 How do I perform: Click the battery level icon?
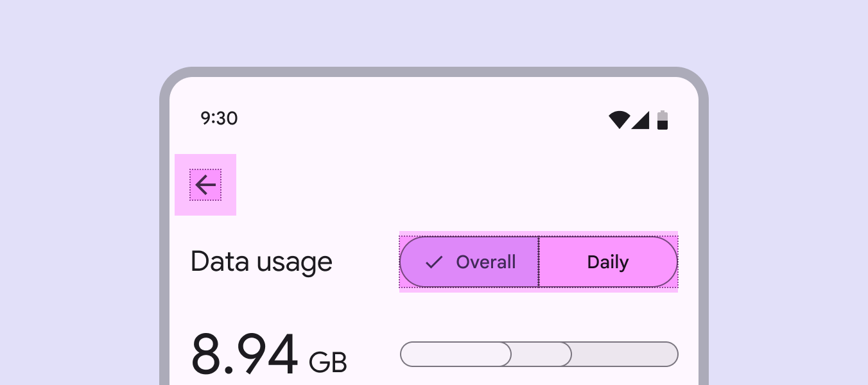[663, 120]
